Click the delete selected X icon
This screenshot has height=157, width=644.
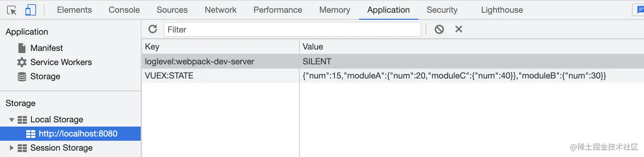(459, 29)
